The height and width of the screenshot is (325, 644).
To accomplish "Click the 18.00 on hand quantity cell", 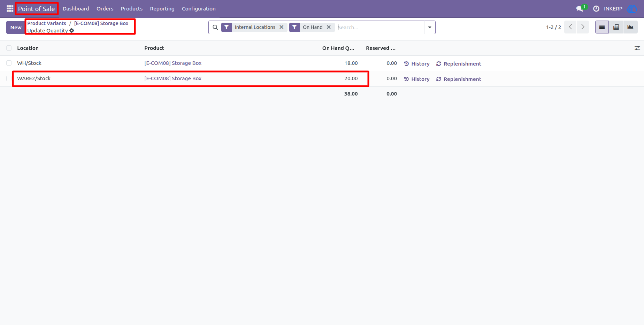I will coord(351,63).
